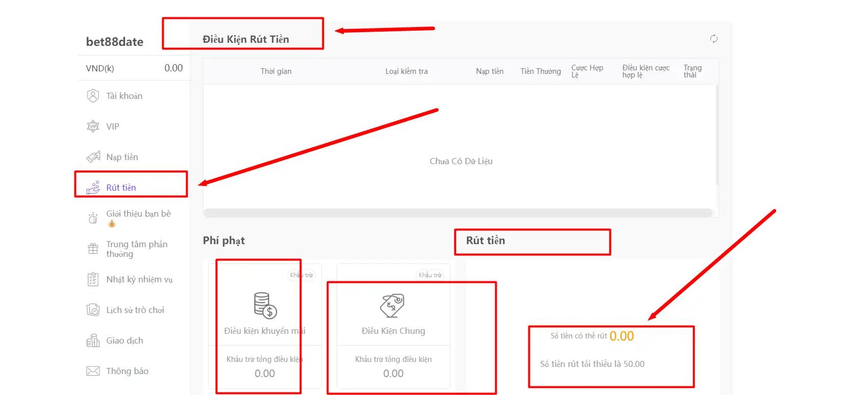The image size is (868, 395).
Task: Click the horizontal scrollbar under the table
Action: 457,213
